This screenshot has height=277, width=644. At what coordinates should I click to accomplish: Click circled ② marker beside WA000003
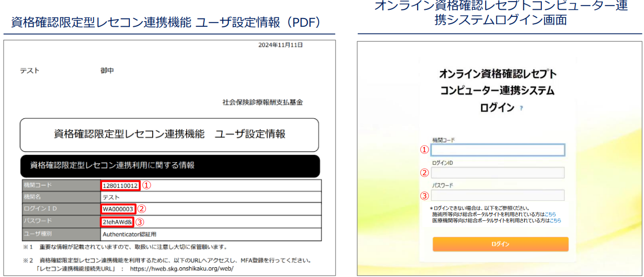[142, 209]
